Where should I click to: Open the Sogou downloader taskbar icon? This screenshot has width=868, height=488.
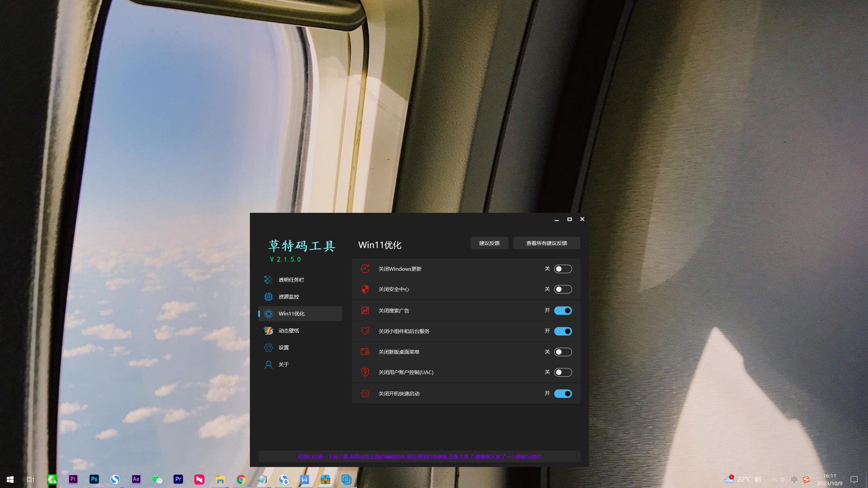pos(283,479)
